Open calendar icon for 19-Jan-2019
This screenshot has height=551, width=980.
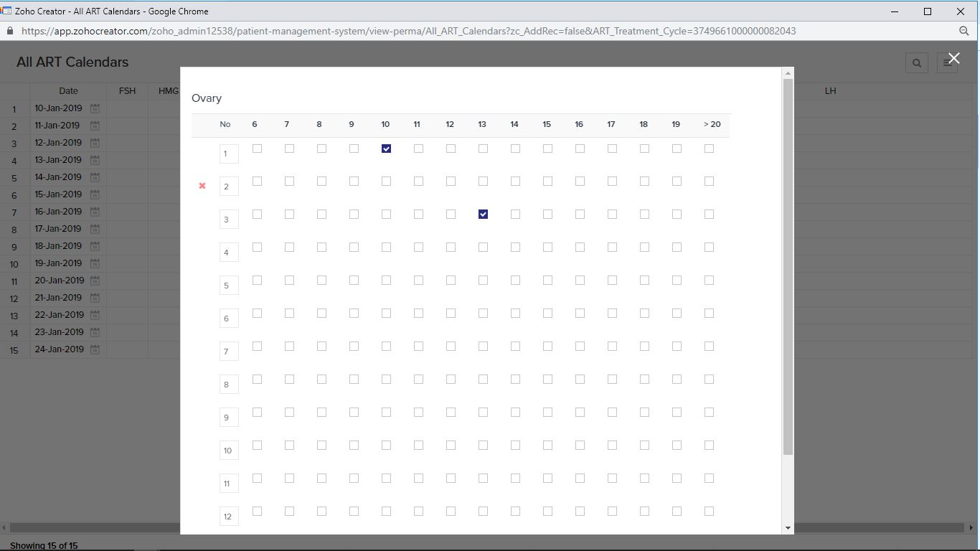[x=95, y=263]
